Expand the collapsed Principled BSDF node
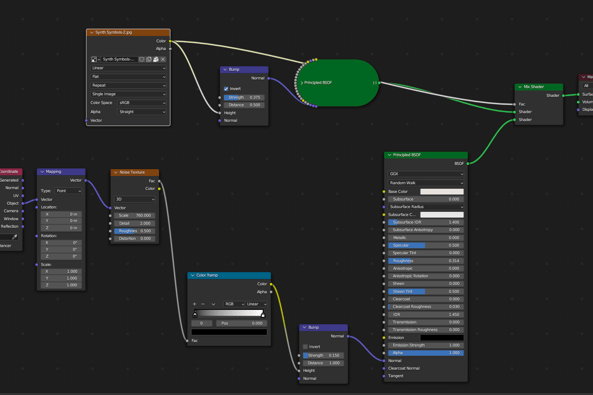Screen dimensions: 593x395 point(301,82)
